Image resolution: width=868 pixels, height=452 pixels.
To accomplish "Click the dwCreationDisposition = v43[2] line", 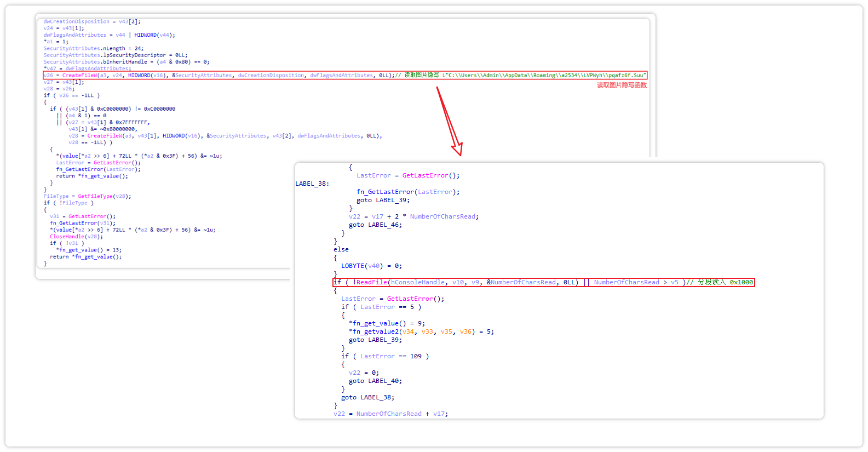I will coord(92,21).
